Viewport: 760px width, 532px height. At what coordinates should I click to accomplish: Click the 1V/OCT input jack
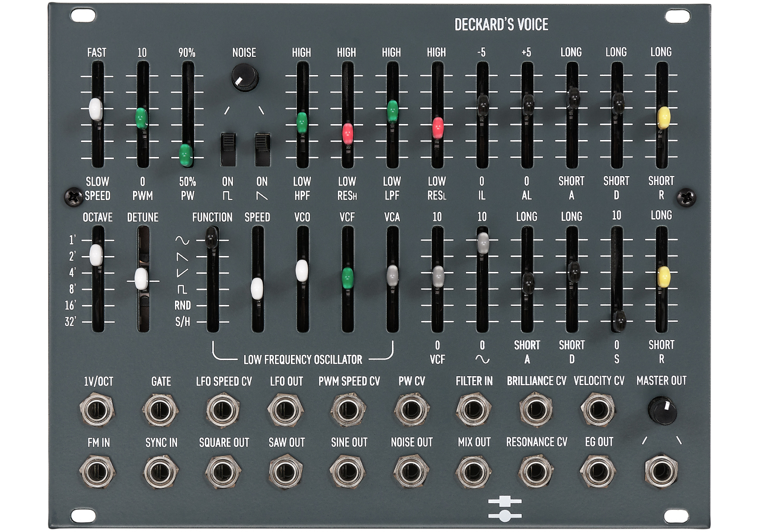pyautogui.click(x=97, y=410)
